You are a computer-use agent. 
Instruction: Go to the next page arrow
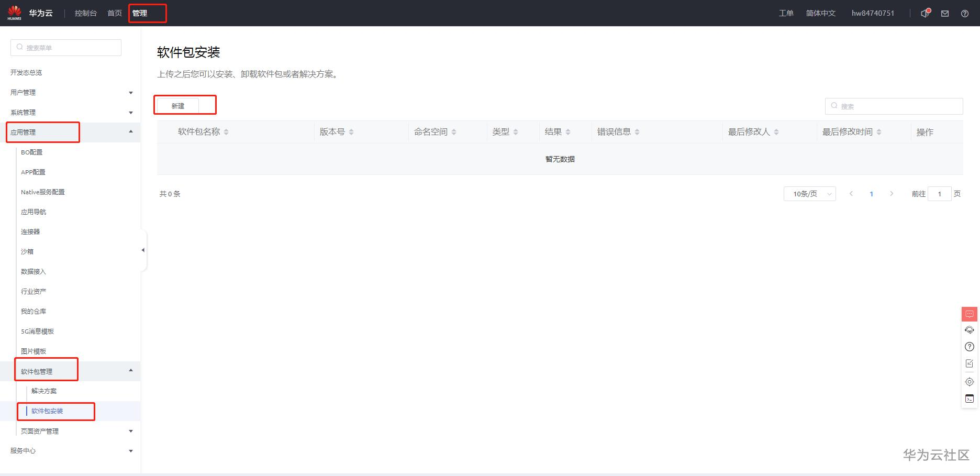point(892,194)
